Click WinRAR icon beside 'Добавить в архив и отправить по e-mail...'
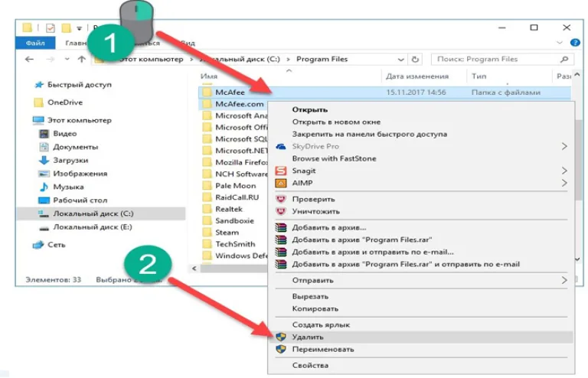 [x=281, y=252]
